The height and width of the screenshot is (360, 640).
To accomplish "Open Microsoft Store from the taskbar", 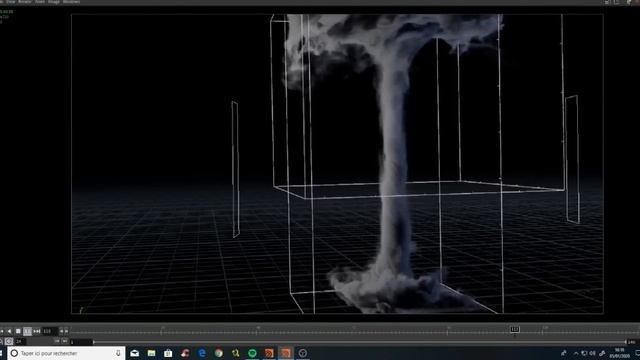I will tap(168, 353).
